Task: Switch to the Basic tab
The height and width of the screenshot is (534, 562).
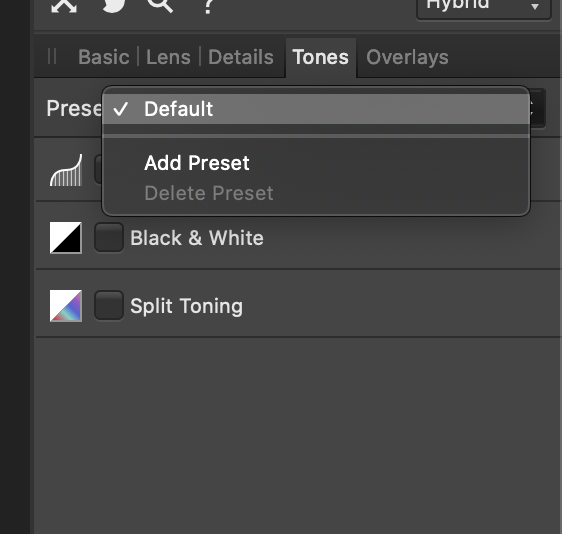Action: coord(104,57)
